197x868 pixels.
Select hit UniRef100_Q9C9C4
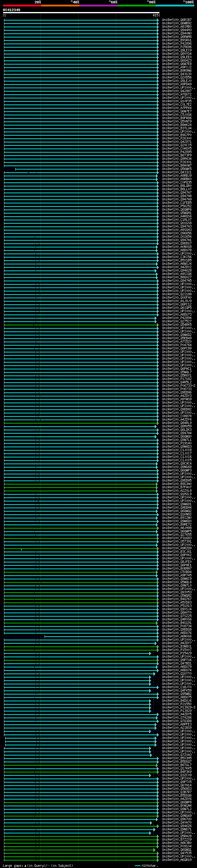(176, 463)
